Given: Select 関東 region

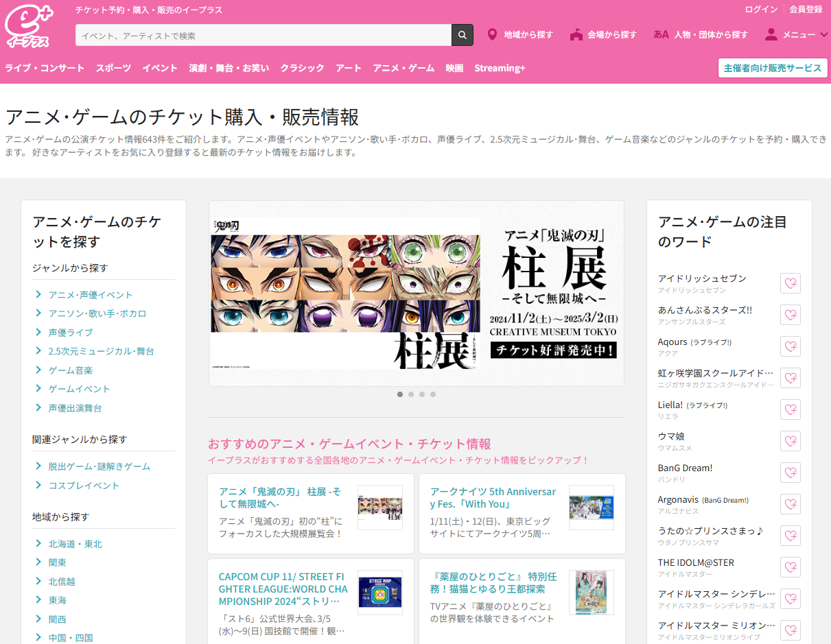Looking at the screenshot, I should pos(58,562).
